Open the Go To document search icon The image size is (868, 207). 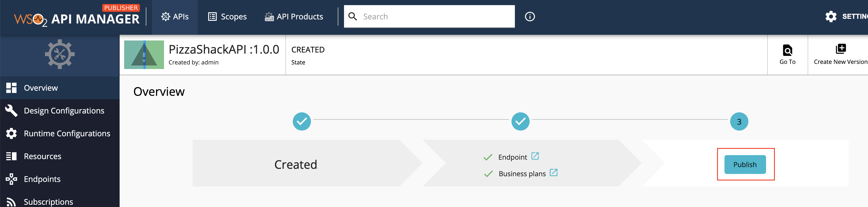[787, 50]
